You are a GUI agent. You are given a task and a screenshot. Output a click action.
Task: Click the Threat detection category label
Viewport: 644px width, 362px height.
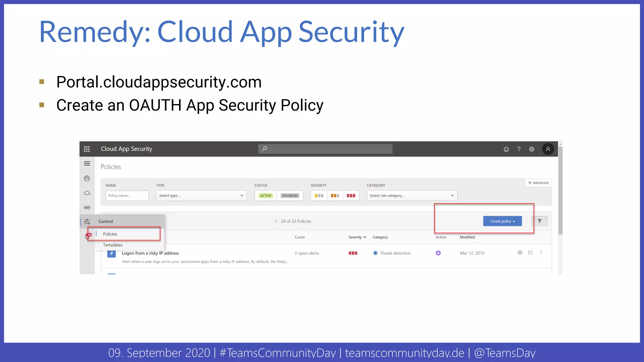pos(395,253)
